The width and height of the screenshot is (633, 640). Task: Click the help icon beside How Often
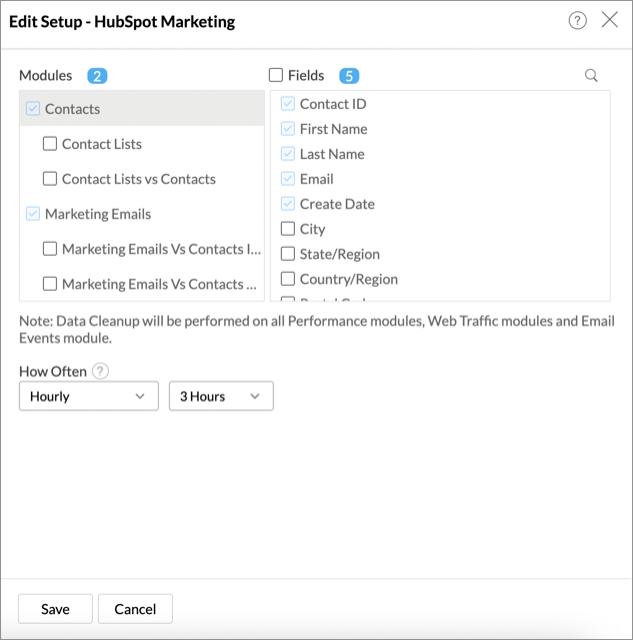point(100,371)
